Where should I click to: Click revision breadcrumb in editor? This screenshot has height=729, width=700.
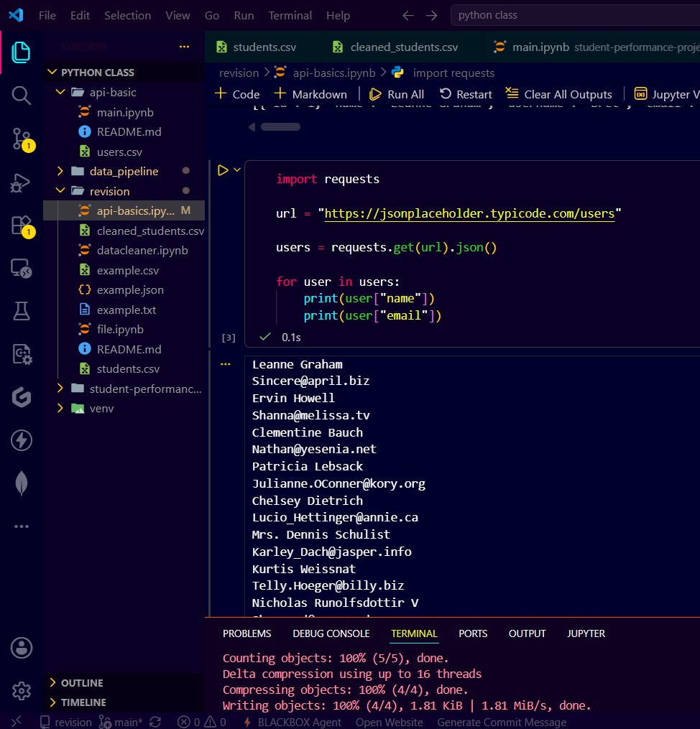pos(239,73)
